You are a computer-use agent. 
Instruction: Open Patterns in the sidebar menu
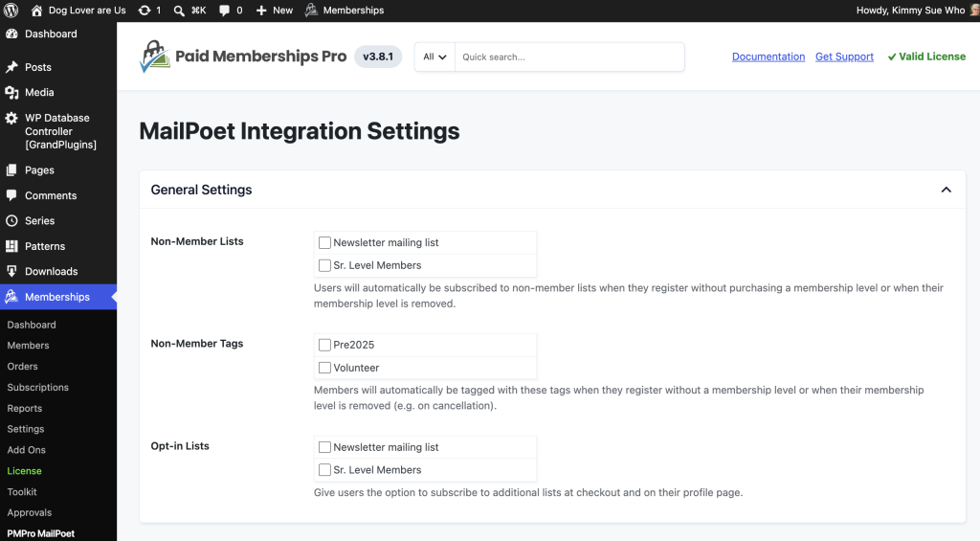45,246
